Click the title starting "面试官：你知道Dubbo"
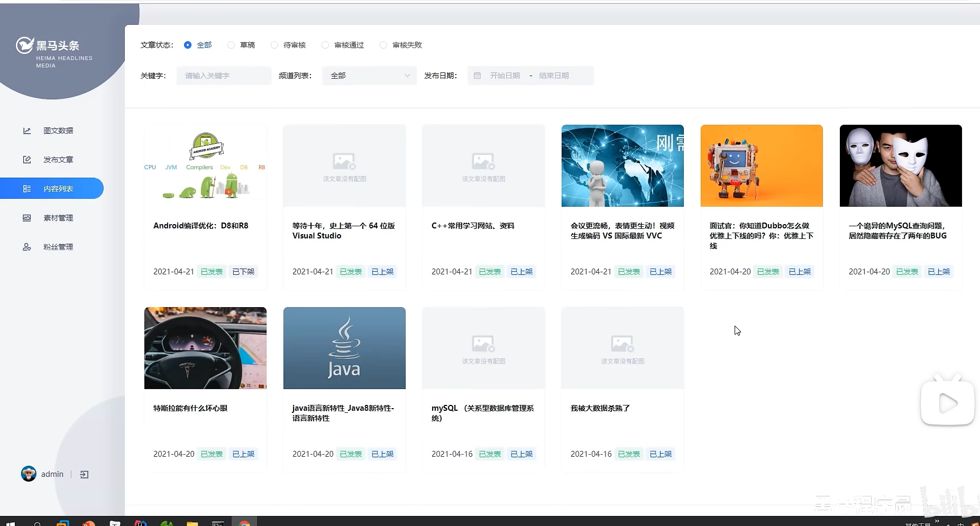The width and height of the screenshot is (980, 526). coord(762,236)
